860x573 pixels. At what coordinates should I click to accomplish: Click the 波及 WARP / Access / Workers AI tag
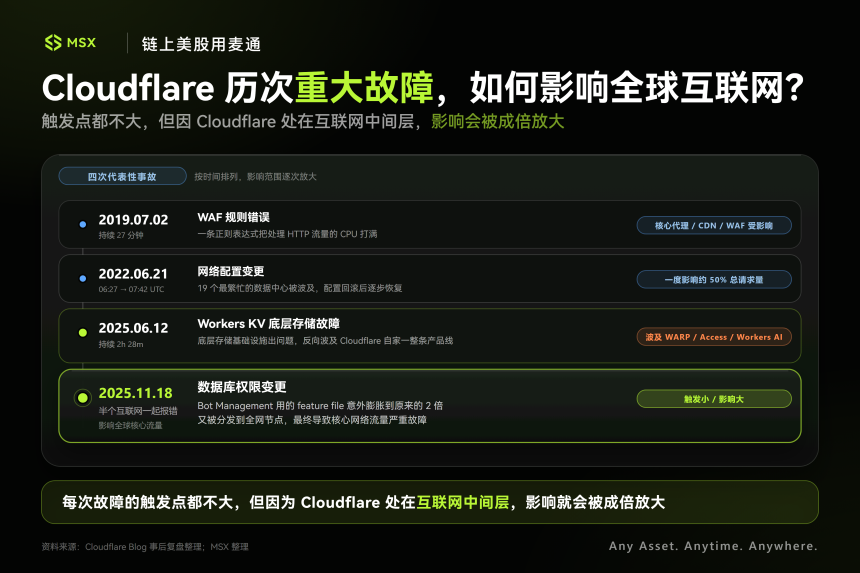[x=714, y=337]
